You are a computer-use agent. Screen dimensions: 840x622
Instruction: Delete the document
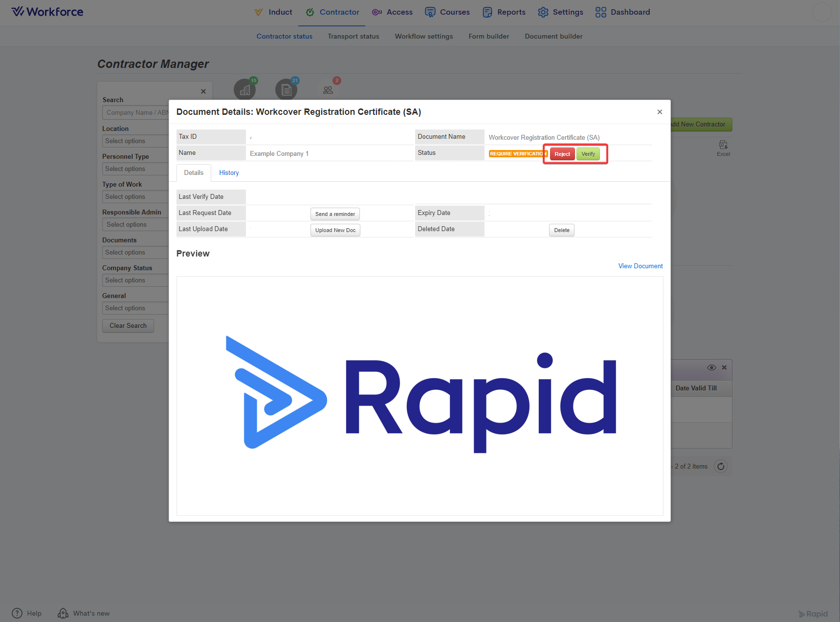click(562, 230)
